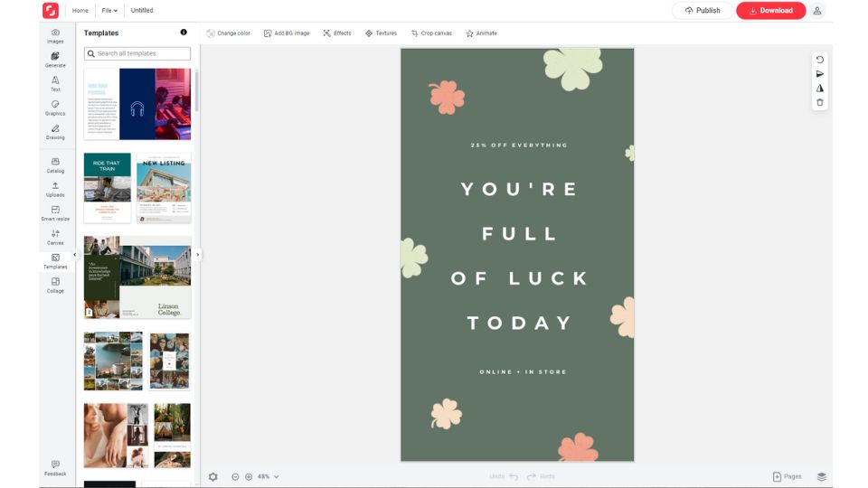Open the Smart resize tool
The image size is (868, 488).
pos(55,213)
